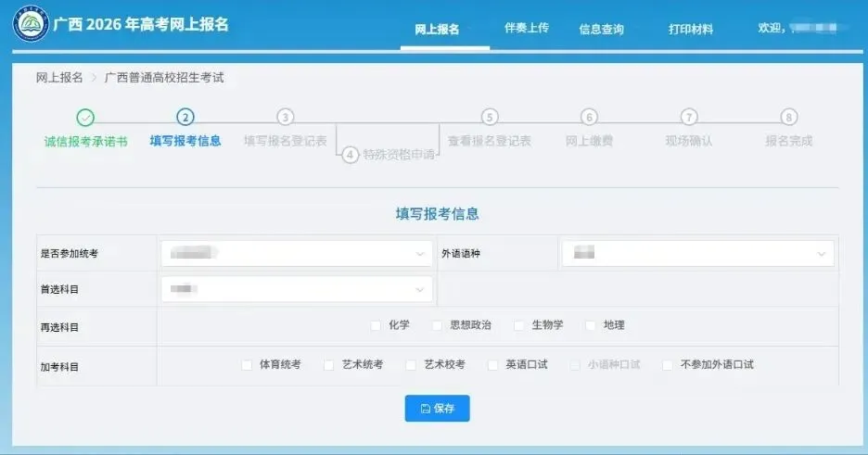
Task: Switch to the 网上报名 tab
Action: (x=438, y=30)
